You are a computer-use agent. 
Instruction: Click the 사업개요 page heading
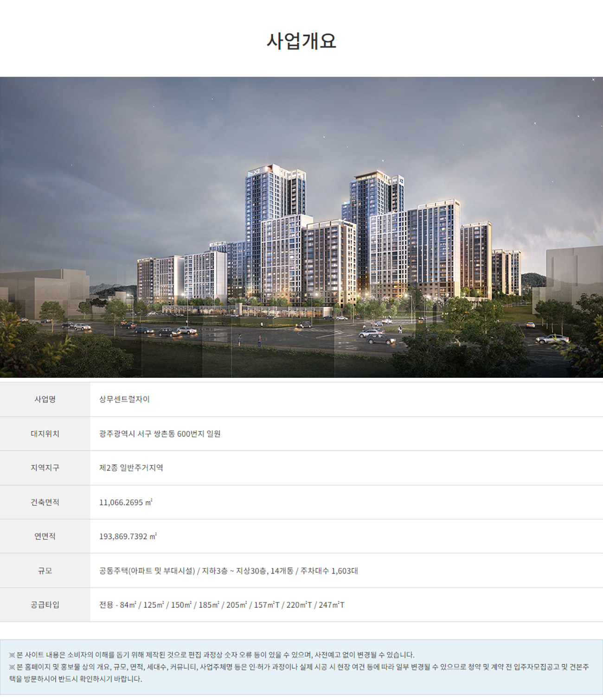point(301,41)
